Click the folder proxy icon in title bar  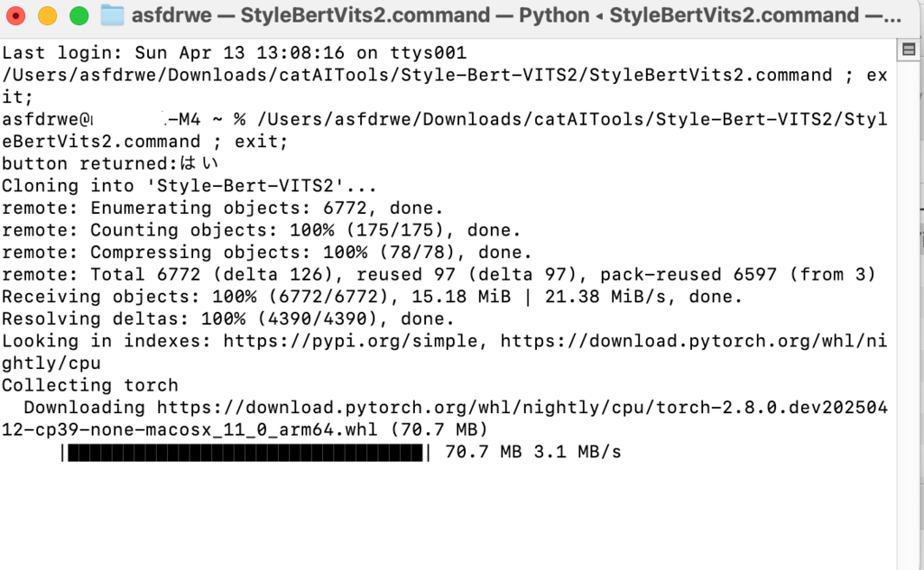112,15
